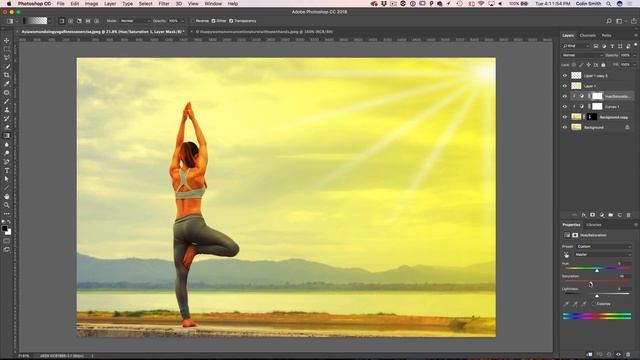Select the Hand tool
This screenshot has width=640, height=360.
click(7, 196)
